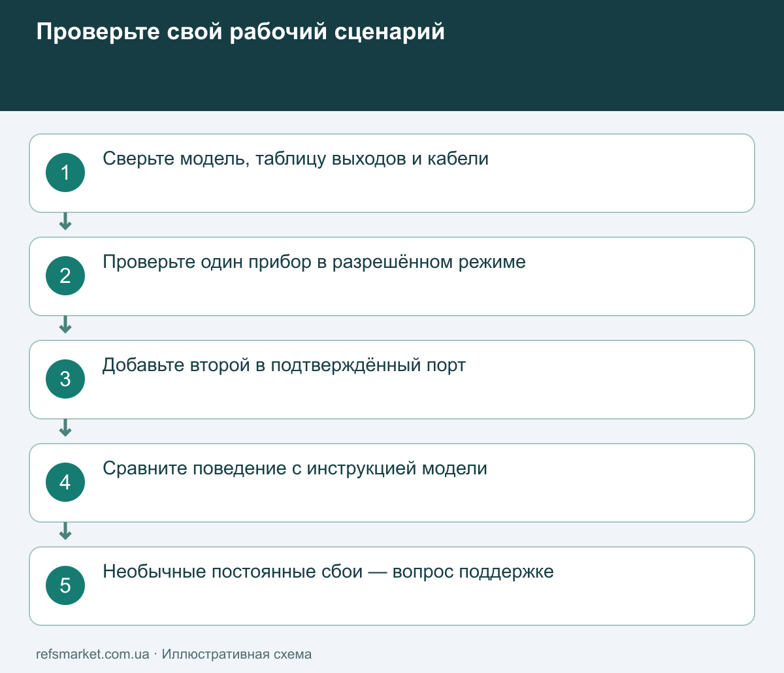The height and width of the screenshot is (673, 784).
Task: Click the heading "Проверьте свой рабочий сценарий"
Action: point(240,31)
